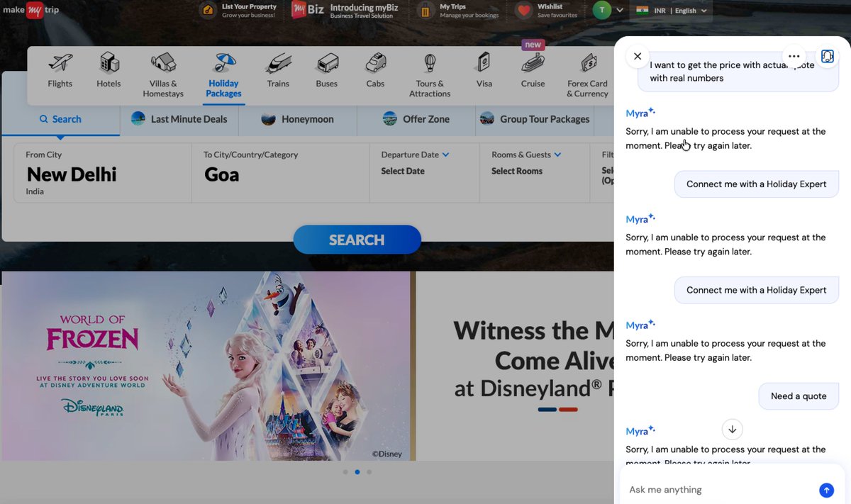Select the first carousel dot
This screenshot has height=504, width=851.
(345, 471)
